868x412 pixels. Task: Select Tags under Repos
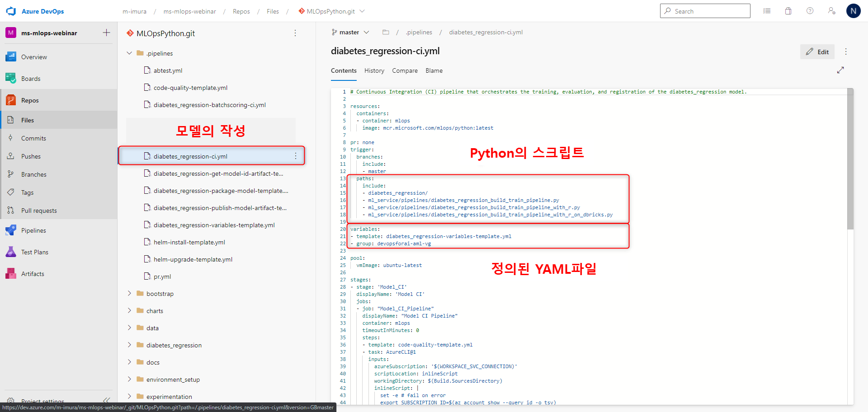[x=59, y=192]
